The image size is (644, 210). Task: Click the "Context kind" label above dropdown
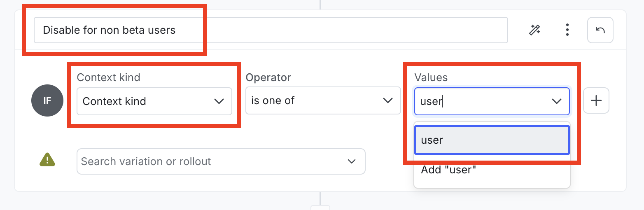[x=108, y=77]
